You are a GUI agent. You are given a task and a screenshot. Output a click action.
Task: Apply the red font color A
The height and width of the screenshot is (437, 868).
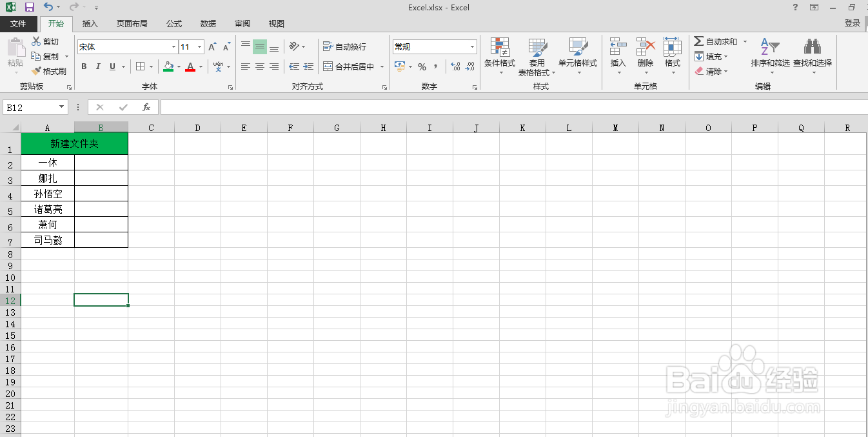(x=190, y=66)
